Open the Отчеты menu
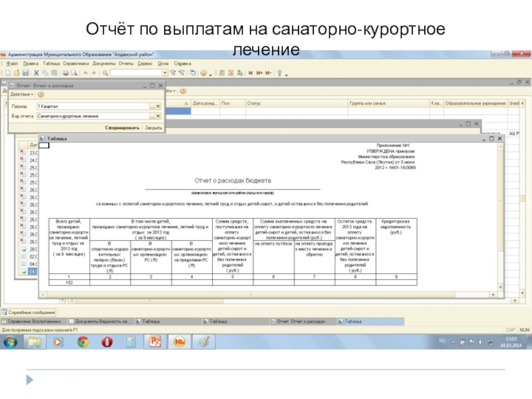 click(x=126, y=63)
